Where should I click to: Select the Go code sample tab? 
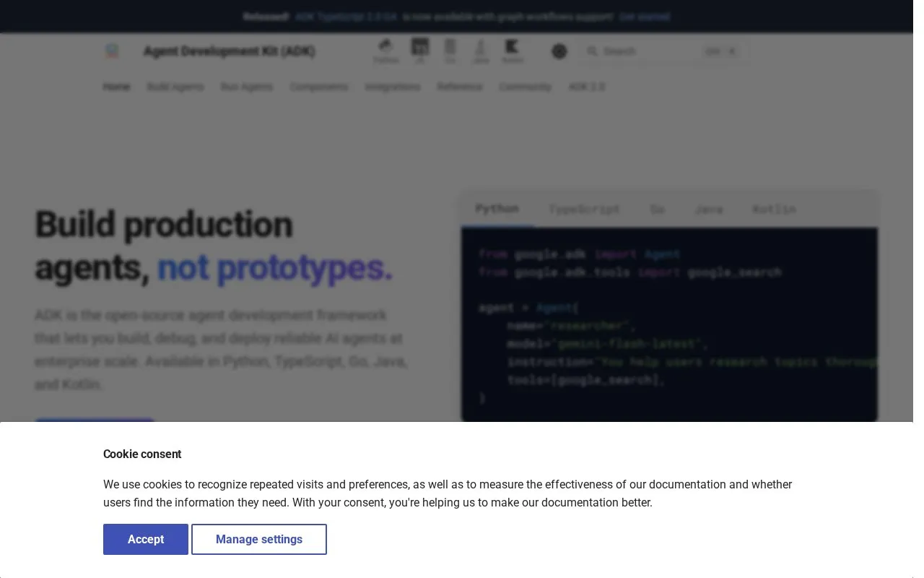(657, 209)
